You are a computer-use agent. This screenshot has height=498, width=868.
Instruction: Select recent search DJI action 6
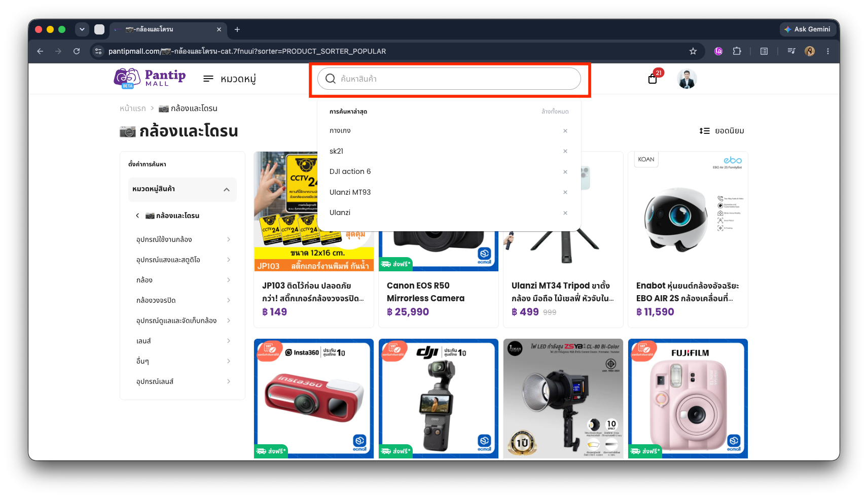click(x=350, y=171)
